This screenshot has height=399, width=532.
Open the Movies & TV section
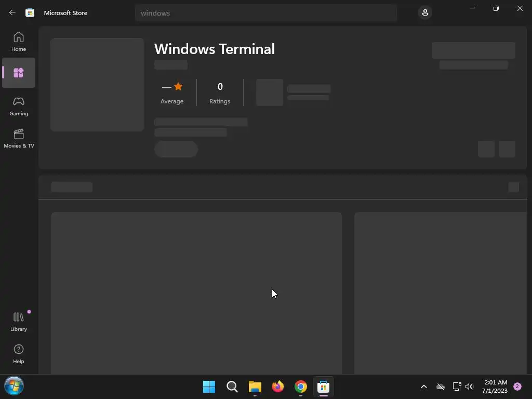(19, 138)
